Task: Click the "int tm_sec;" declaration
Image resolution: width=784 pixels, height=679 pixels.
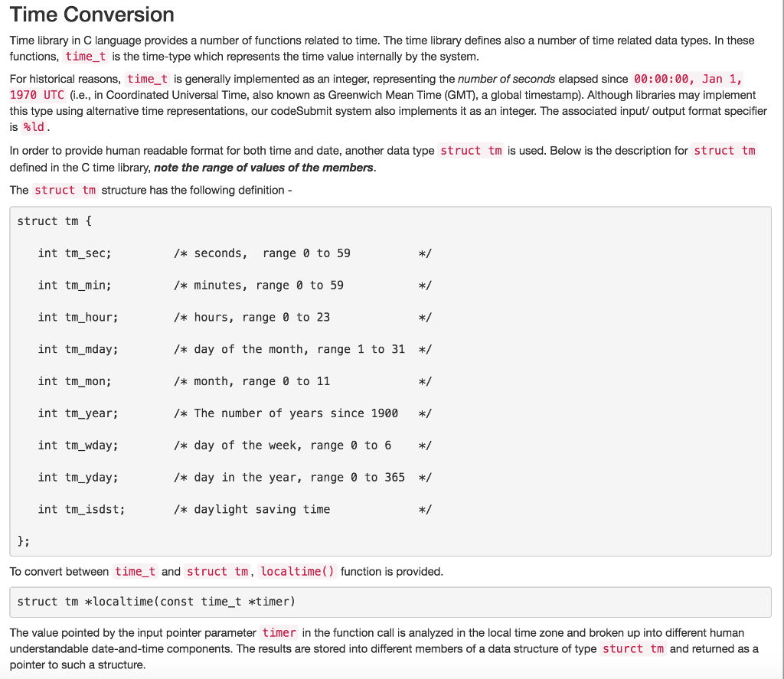Action: (74, 253)
